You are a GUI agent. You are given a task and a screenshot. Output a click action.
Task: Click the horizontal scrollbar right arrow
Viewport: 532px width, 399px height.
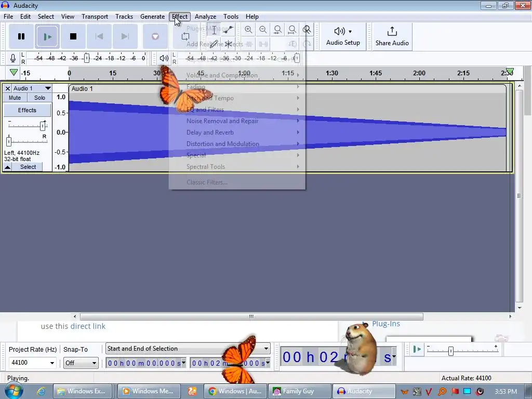(510, 316)
